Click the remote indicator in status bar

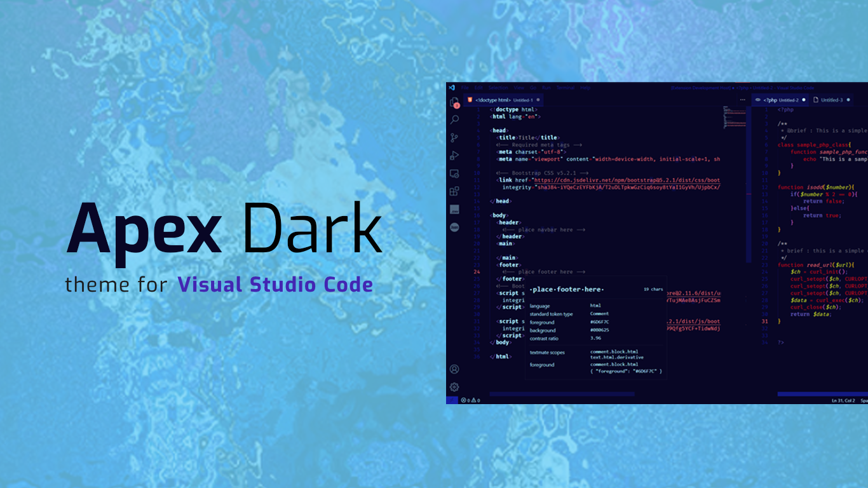[x=452, y=400]
